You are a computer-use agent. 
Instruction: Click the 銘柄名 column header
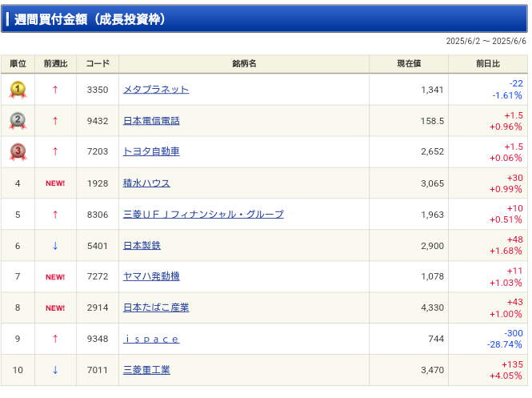pos(244,63)
